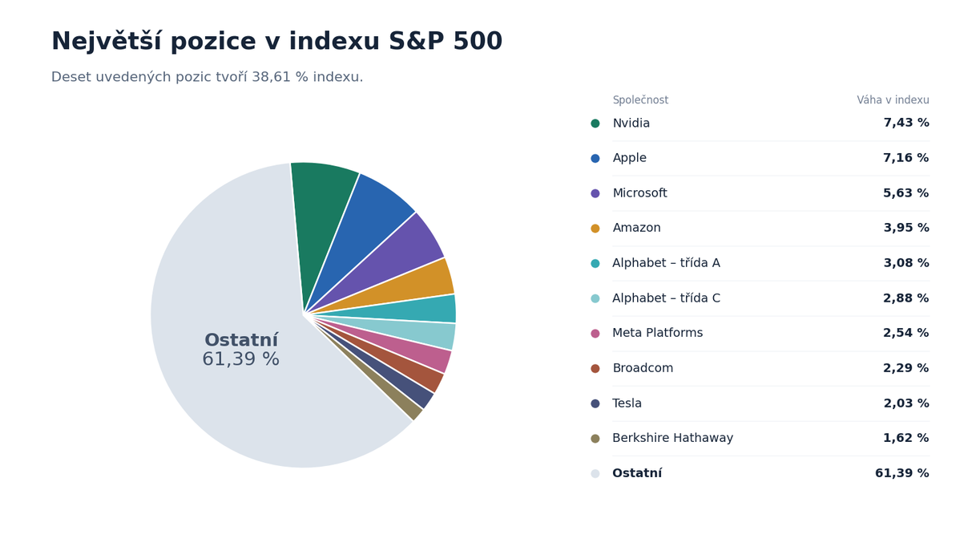This screenshot has width=980, height=555.
Task: Click the grey Ostatní legend dot
Action: pyautogui.click(x=595, y=473)
